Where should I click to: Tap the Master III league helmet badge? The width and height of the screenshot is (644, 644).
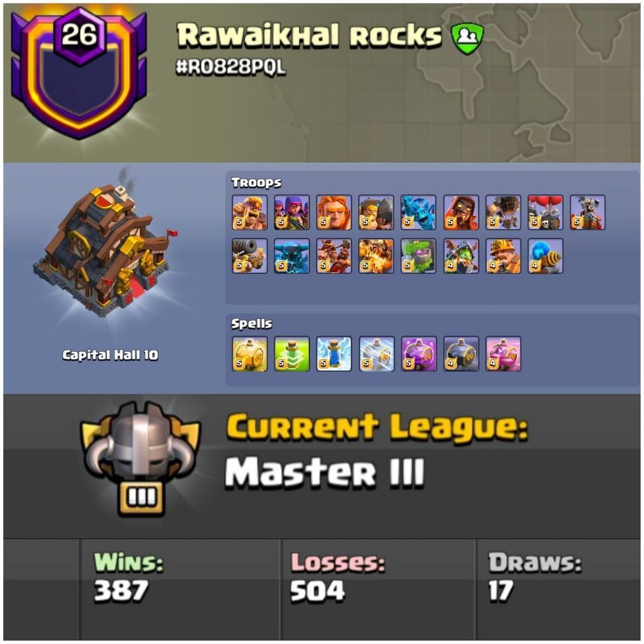click(140, 459)
